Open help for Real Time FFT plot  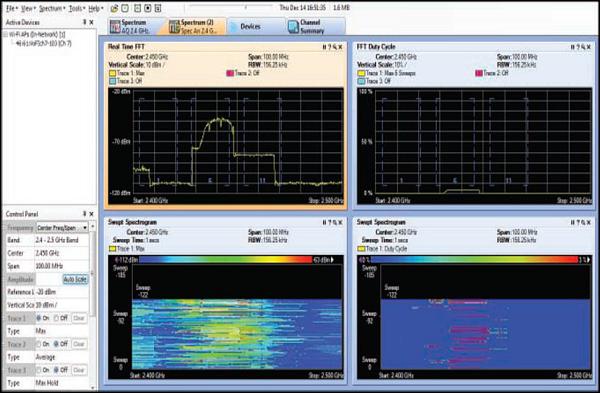click(329, 47)
